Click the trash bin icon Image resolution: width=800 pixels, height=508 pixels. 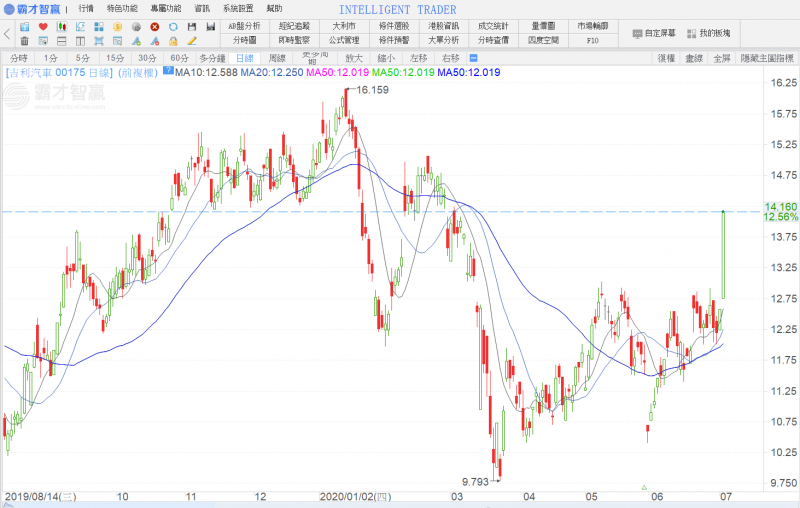click(24, 41)
